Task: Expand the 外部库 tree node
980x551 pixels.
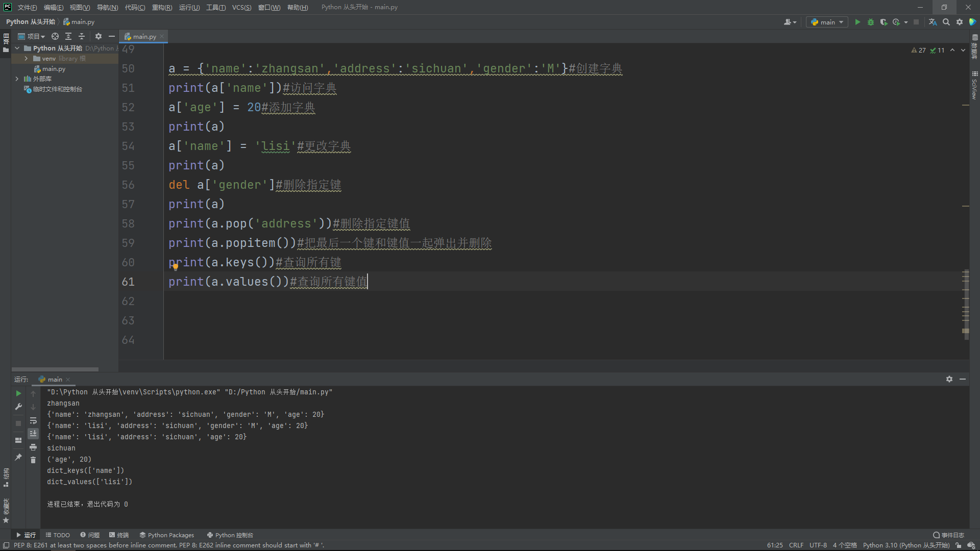Action: 17,79
